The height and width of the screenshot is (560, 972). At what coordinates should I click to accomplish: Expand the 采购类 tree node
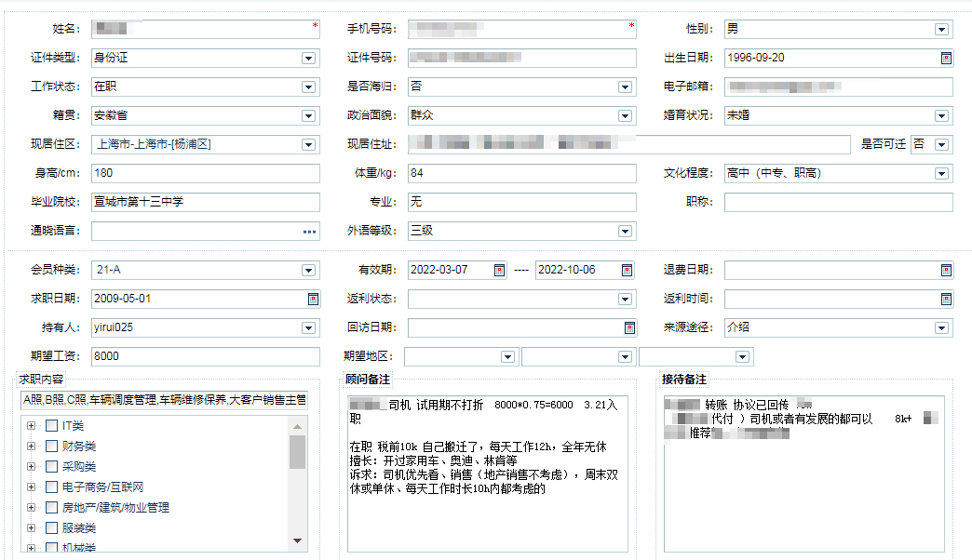coord(31,466)
